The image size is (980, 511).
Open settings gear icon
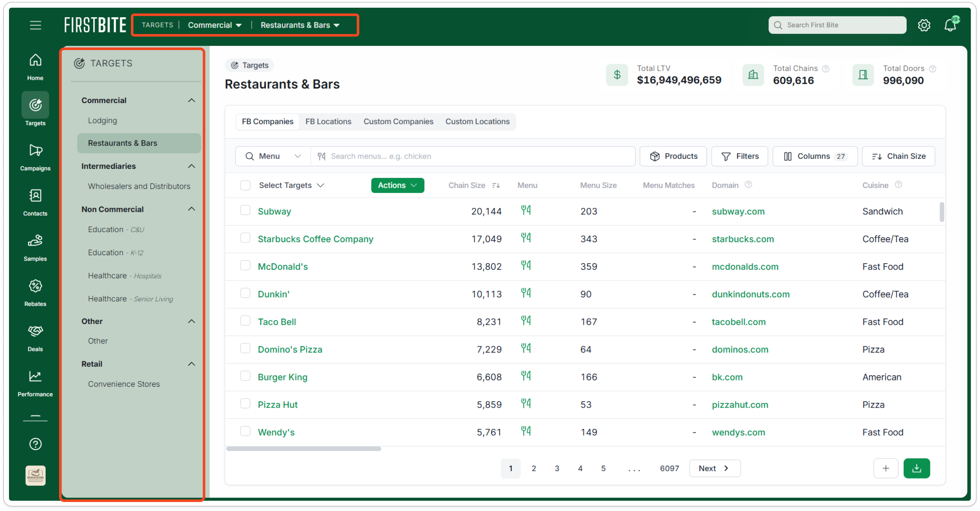[924, 25]
